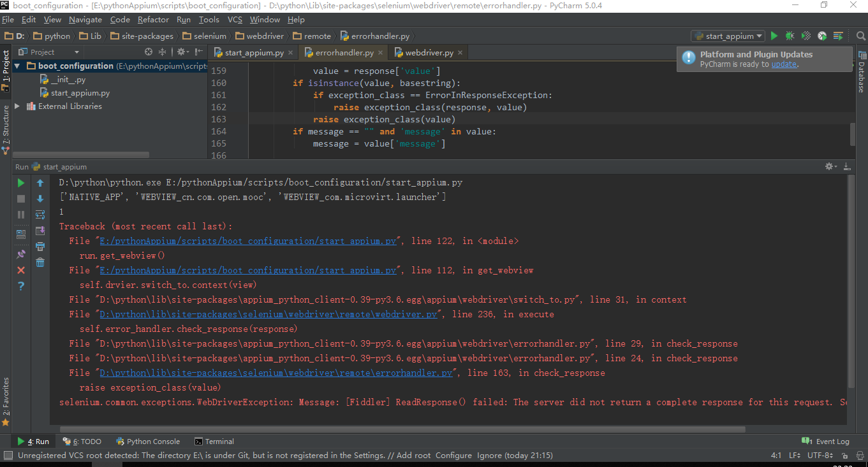Viewport: 868px width, 467px height.
Task: Open the start_appium run configuration dropdown
Action: [x=728, y=36]
